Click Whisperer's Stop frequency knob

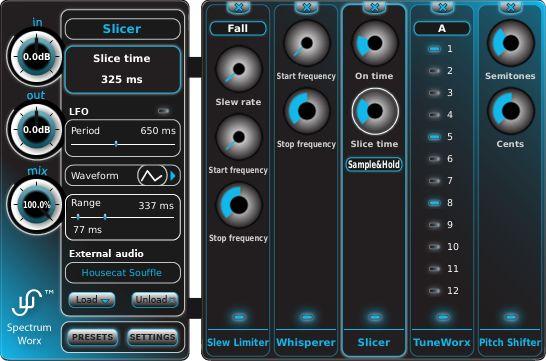(x=306, y=111)
